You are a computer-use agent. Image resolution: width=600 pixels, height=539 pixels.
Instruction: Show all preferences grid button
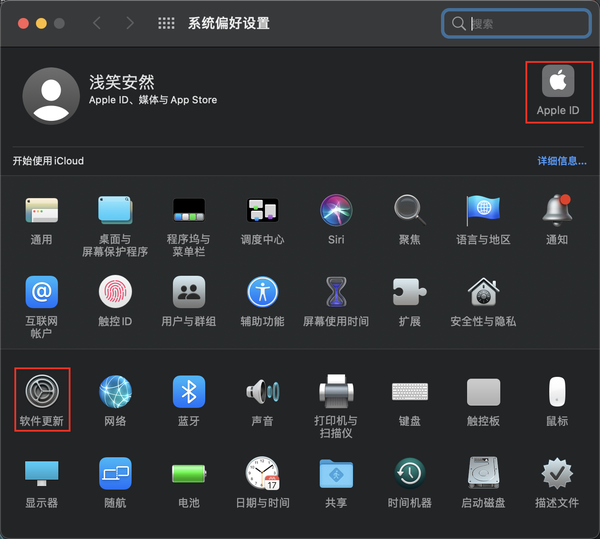[x=166, y=23]
